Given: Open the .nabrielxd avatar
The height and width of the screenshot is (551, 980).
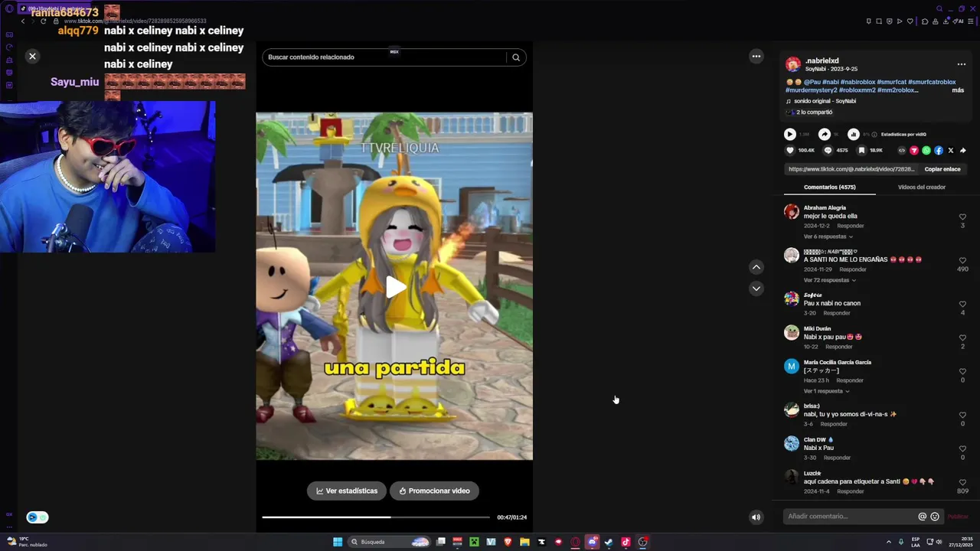Looking at the screenshot, I should (x=793, y=64).
